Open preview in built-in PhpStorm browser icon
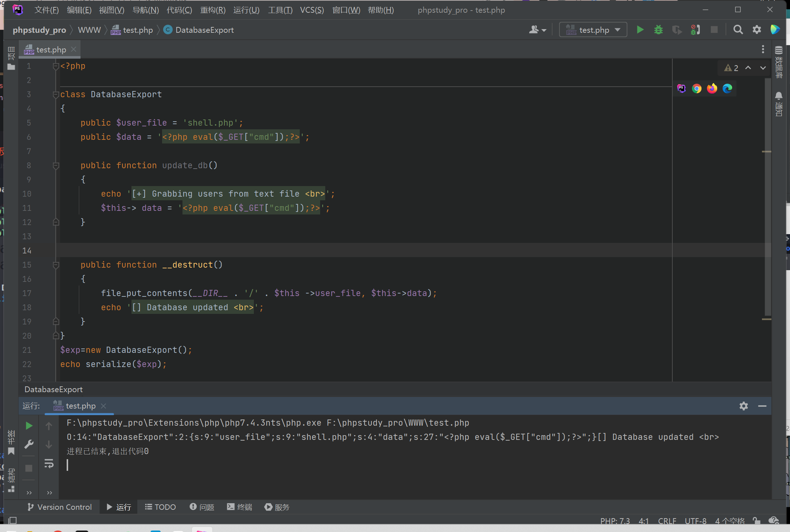 coord(681,88)
